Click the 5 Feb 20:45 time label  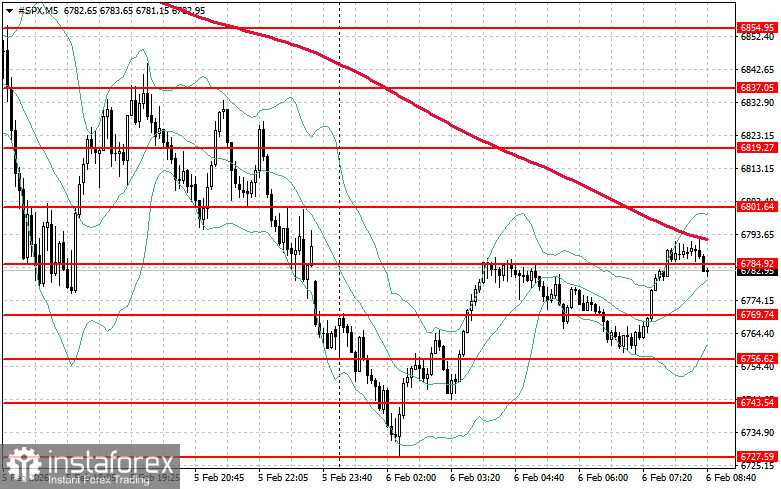coord(219,478)
